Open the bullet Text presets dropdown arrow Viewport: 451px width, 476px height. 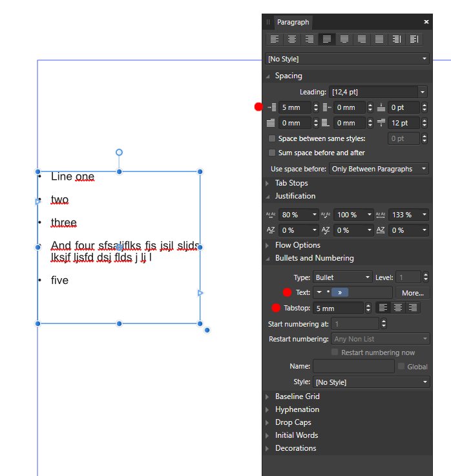319,292
